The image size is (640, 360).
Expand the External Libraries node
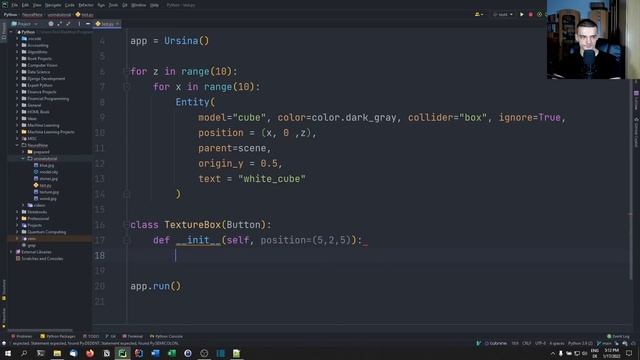pos(11,252)
